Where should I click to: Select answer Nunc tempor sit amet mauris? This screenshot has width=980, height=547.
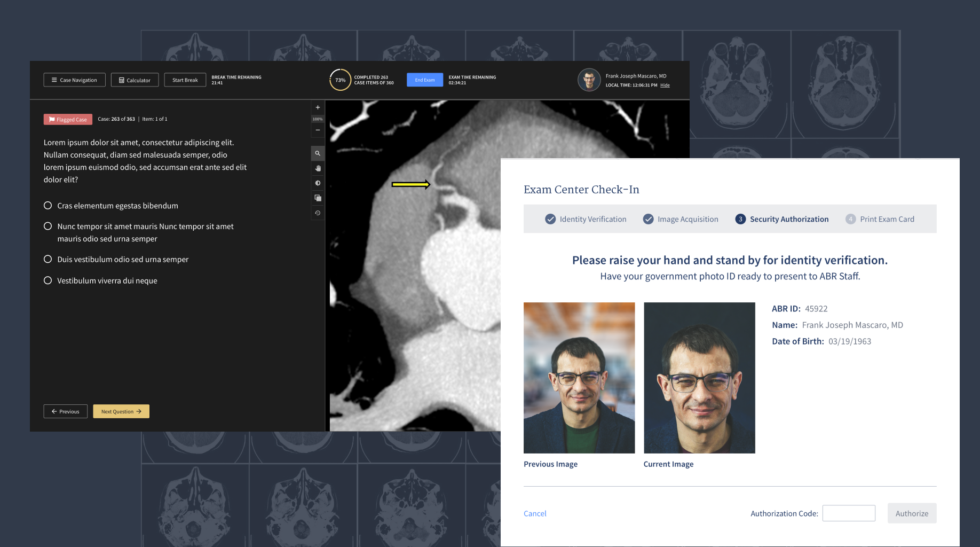(x=139, y=232)
